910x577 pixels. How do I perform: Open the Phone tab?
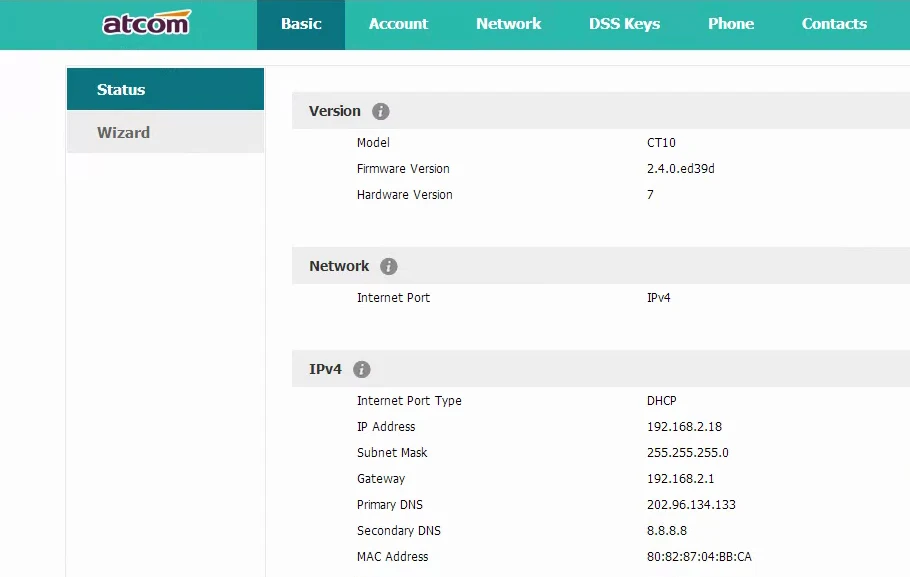[731, 24]
